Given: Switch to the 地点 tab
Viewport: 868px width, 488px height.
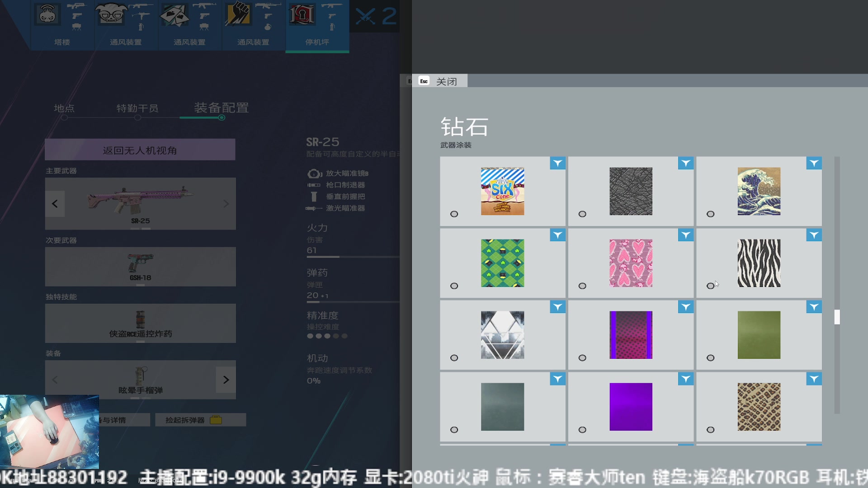Looking at the screenshot, I should (x=64, y=108).
